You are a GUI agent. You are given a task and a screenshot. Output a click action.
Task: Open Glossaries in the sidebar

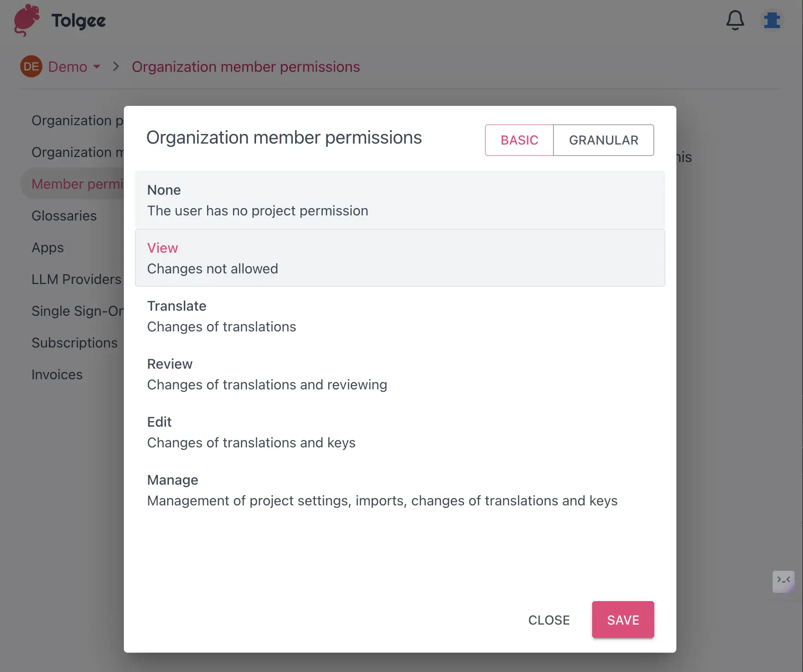64,215
